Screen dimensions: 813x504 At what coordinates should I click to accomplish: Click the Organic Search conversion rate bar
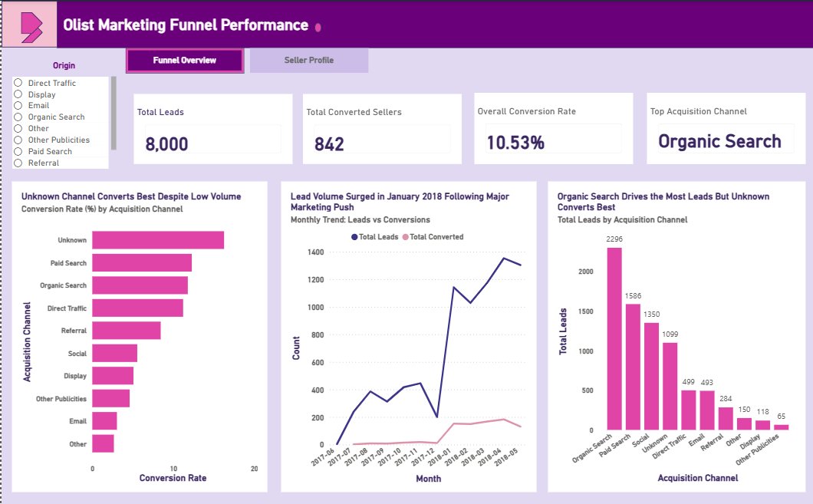click(140, 285)
